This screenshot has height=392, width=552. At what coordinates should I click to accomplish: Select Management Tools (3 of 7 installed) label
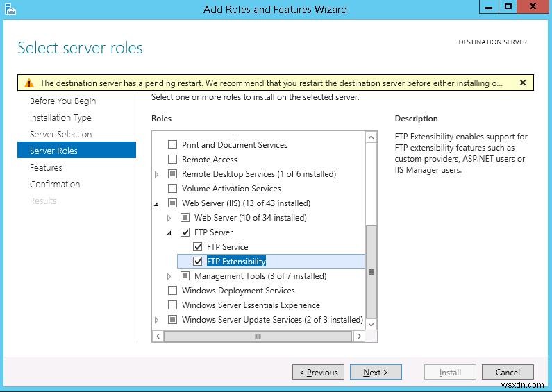click(260, 276)
